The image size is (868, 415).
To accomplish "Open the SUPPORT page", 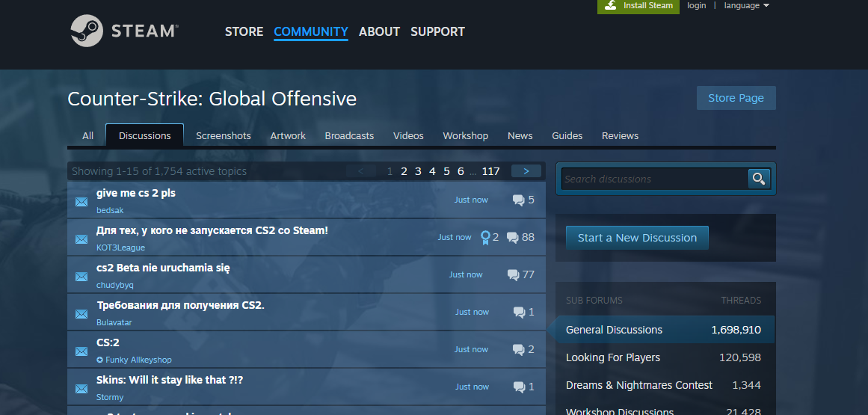I will (x=437, y=31).
